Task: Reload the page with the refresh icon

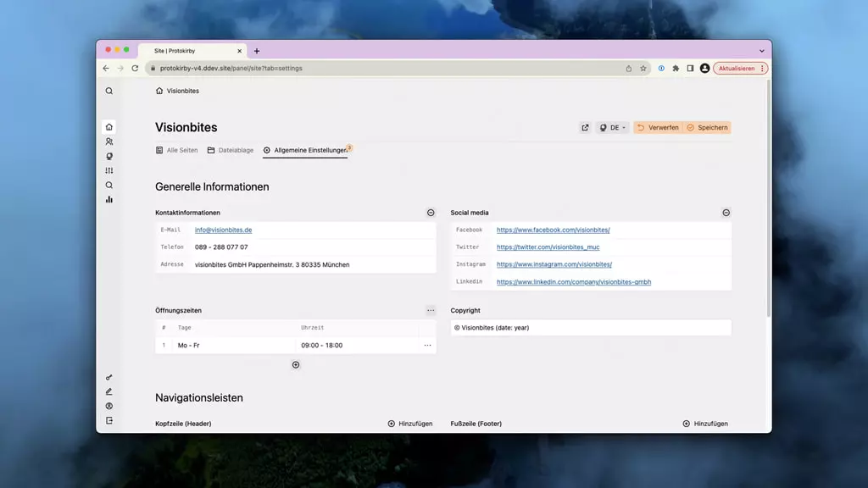Action: pyautogui.click(x=135, y=68)
